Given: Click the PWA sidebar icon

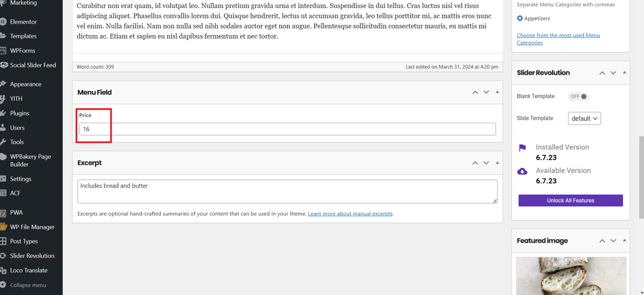Looking at the screenshot, I should coord(3,213).
